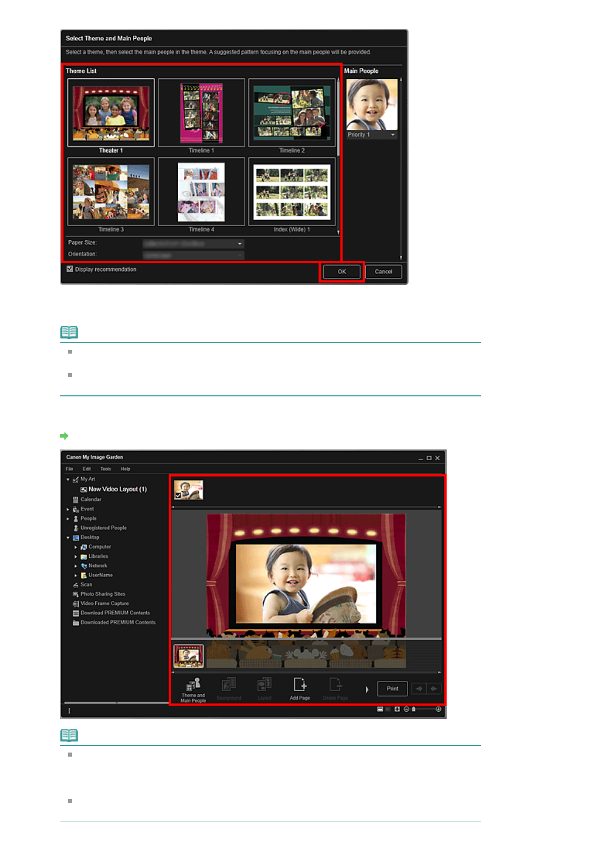Open Photo Sharing Sites in the sidebar
The width and height of the screenshot is (613, 868).
(x=103, y=594)
